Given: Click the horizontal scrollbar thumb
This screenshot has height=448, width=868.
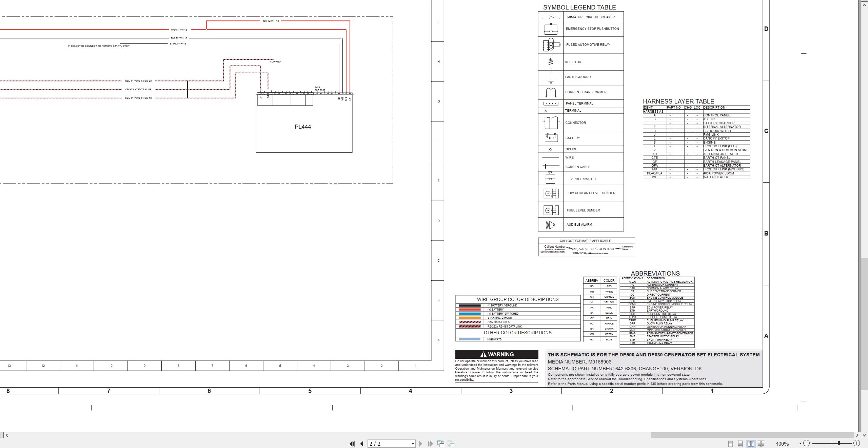Looking at the screenshot, I should pyautogui.click(x=752, y=435).
